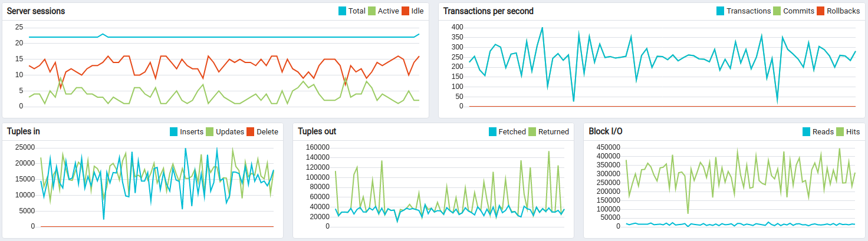This screenshot has height=241, width=868.
Task: Click the red Rollbacks legend swatch
Action: pyautogui.click(x=820, y=11)
